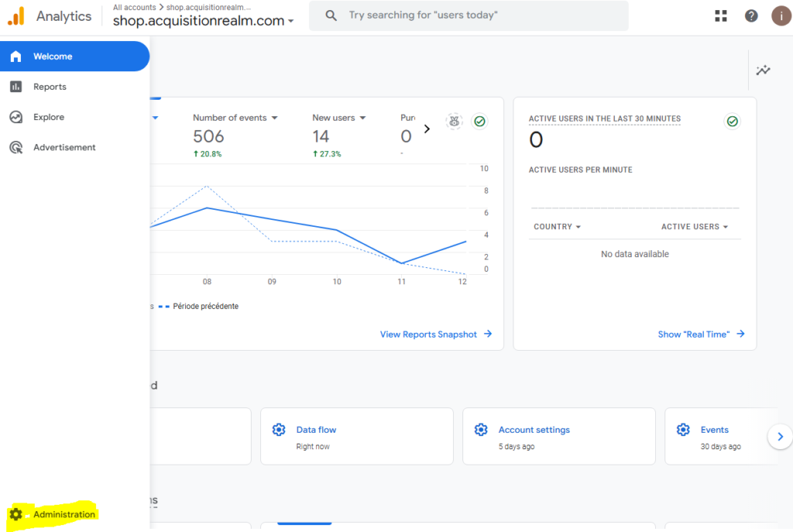
Task: Click the Account settings gear icon
Action: coord(481,430)
